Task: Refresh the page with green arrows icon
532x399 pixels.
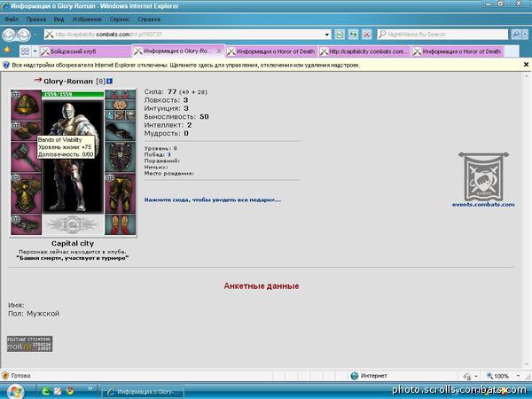Action: [353, 35]
